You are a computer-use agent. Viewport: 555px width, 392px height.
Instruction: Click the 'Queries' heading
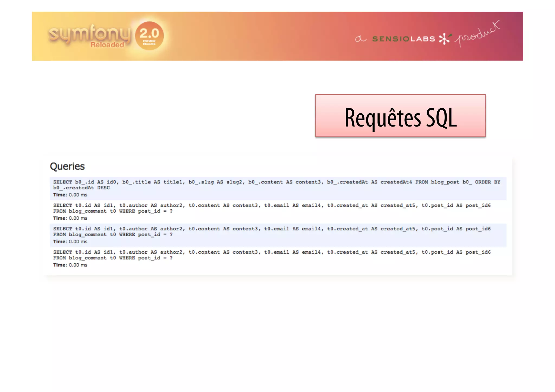[x=67, y=166]
